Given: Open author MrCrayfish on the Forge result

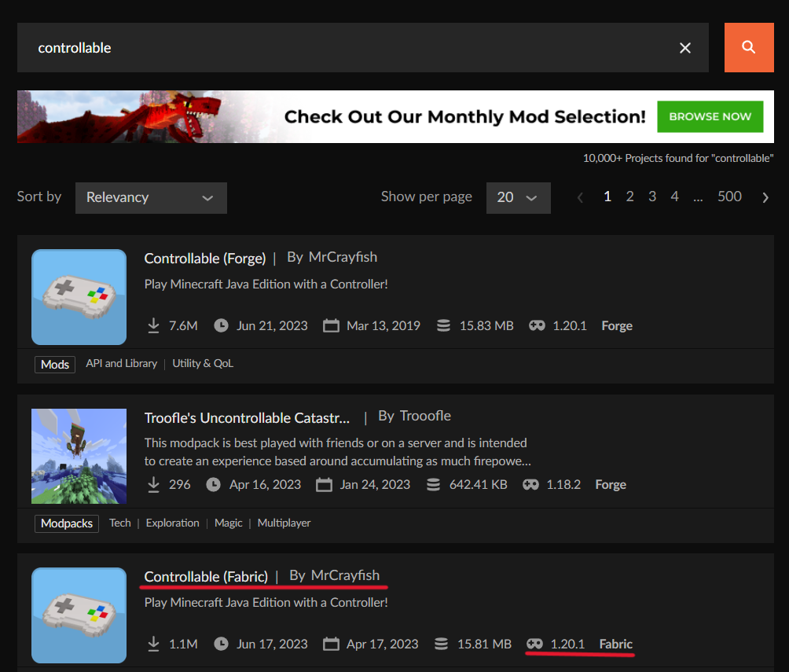Looking at the screenshot, I should [x=343, y=257].
